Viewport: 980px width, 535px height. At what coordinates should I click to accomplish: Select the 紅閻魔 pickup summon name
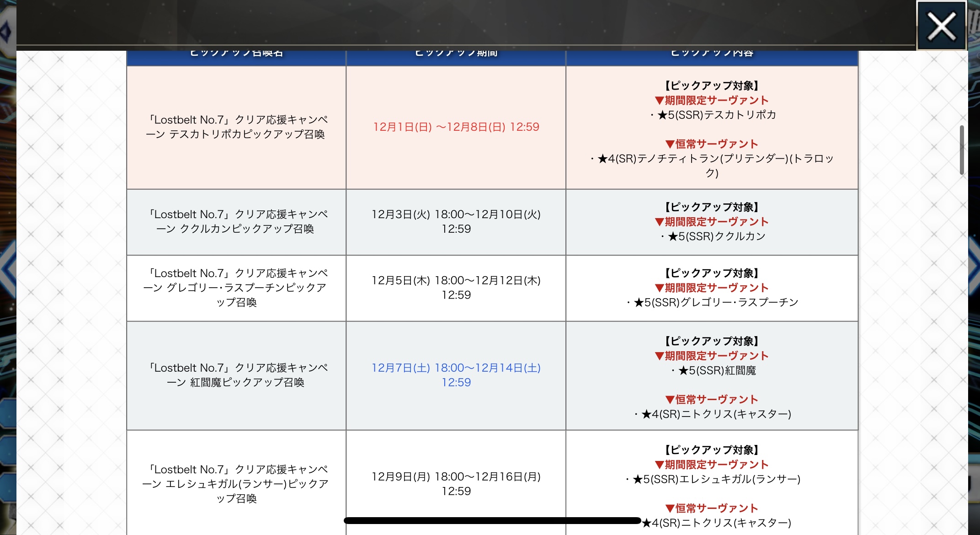236,375
